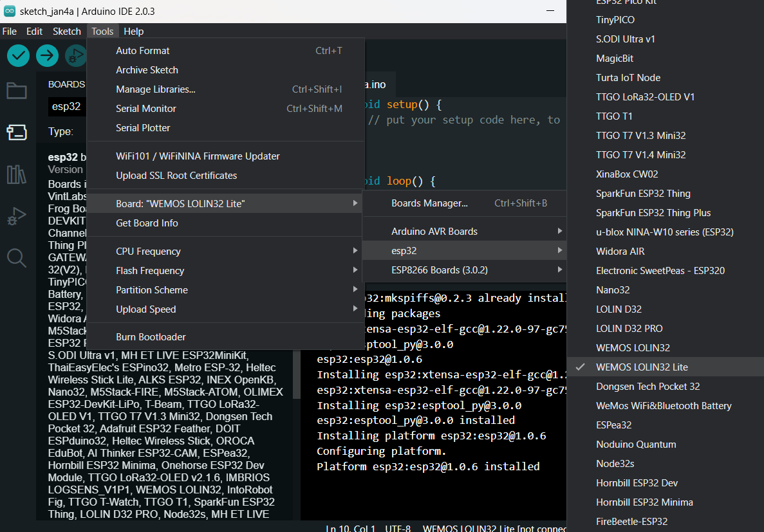Open Manage Libraries... from Tools menu
The image size is (764, 532).
[x=225, y=89]
